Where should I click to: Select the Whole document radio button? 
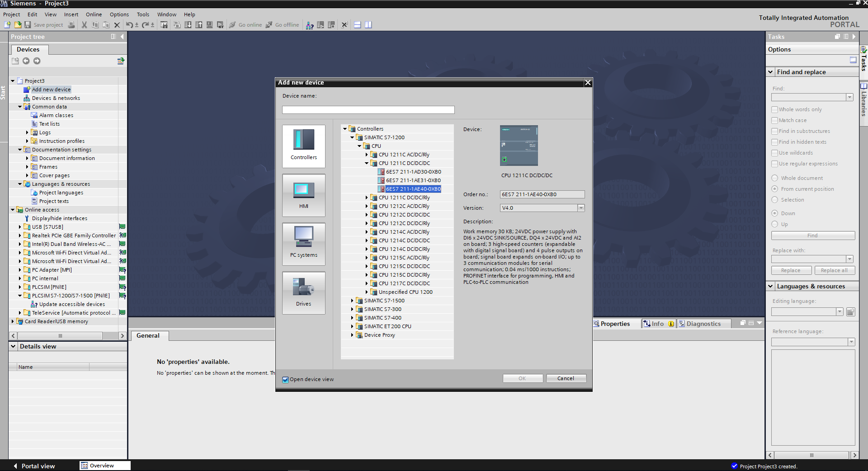pos(775,178)
